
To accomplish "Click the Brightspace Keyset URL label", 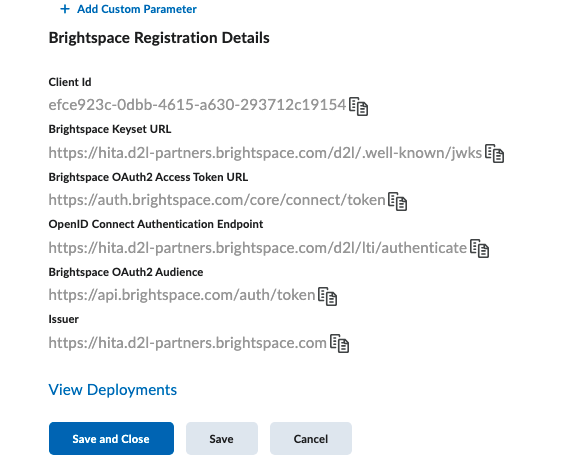I will pos(110,129).
